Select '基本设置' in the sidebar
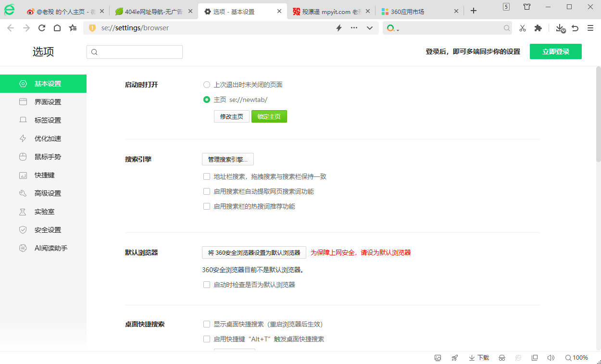Viewport: 601px width, 364px height. coord(43,84)
